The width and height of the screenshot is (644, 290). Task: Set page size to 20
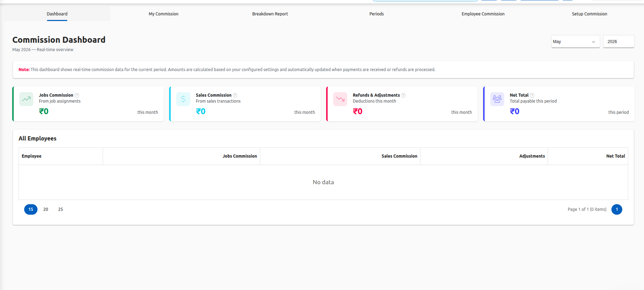[x=46, y=209]
